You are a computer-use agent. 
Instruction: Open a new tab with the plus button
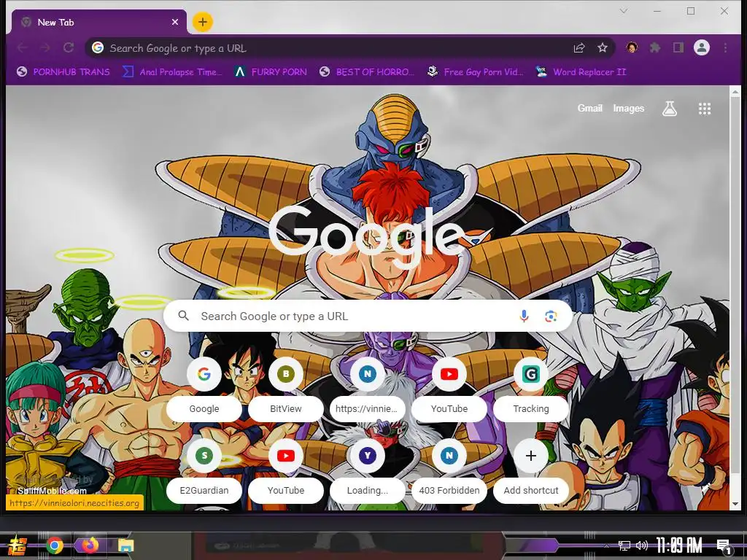(203, 22)
